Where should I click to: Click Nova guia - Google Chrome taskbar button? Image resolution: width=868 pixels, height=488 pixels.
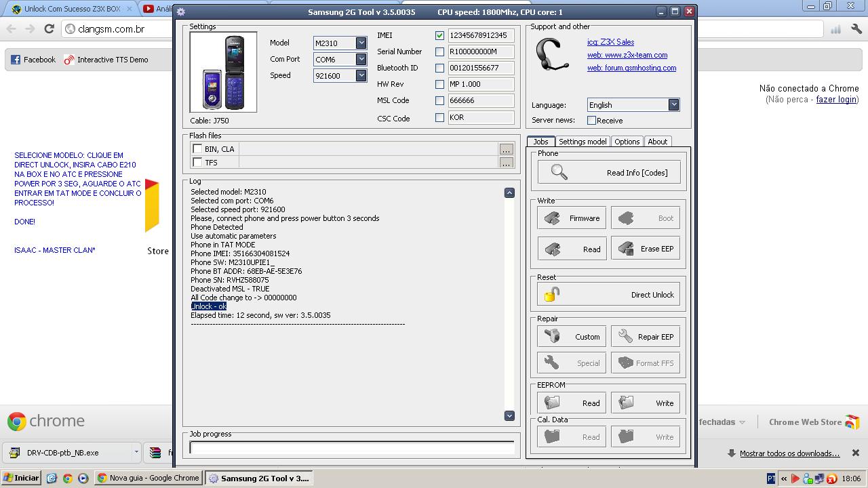tap(149, 478)
